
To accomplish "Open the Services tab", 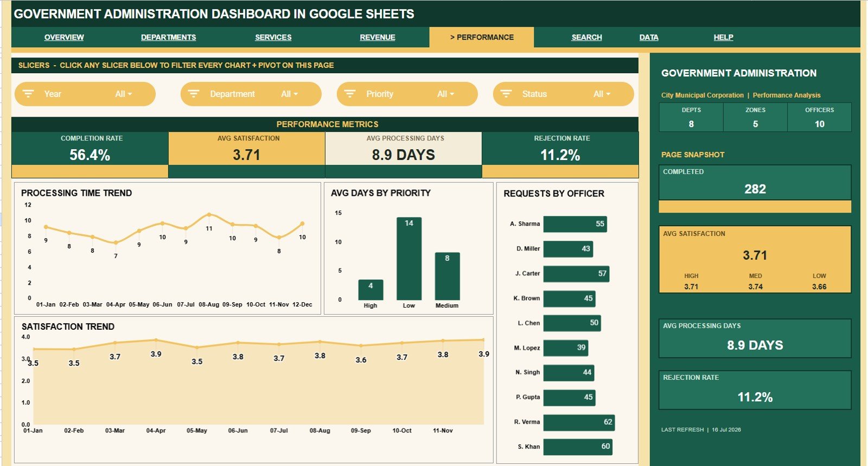I will point(273,37).
